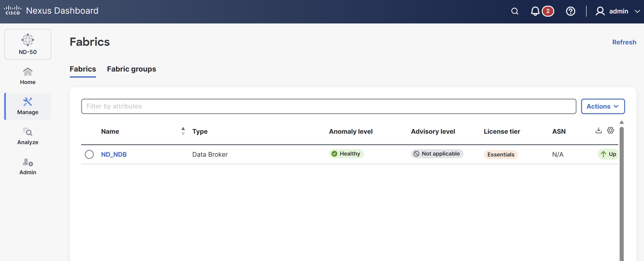Download table data via export icon

pos(598,130)
